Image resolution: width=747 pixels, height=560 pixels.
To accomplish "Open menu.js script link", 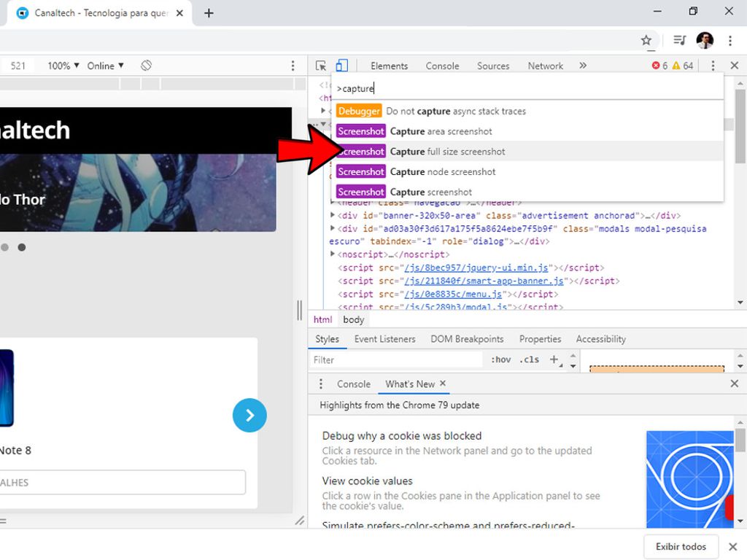I will (453, 295).
